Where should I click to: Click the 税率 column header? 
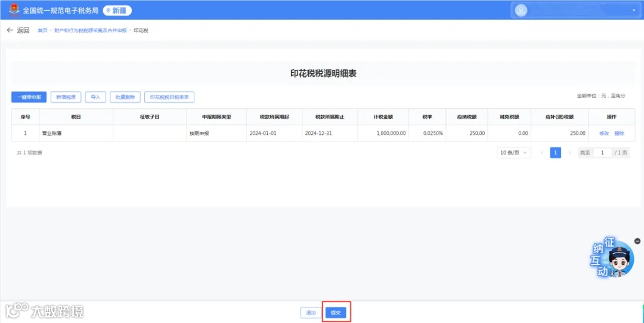(x=427, y=117)
